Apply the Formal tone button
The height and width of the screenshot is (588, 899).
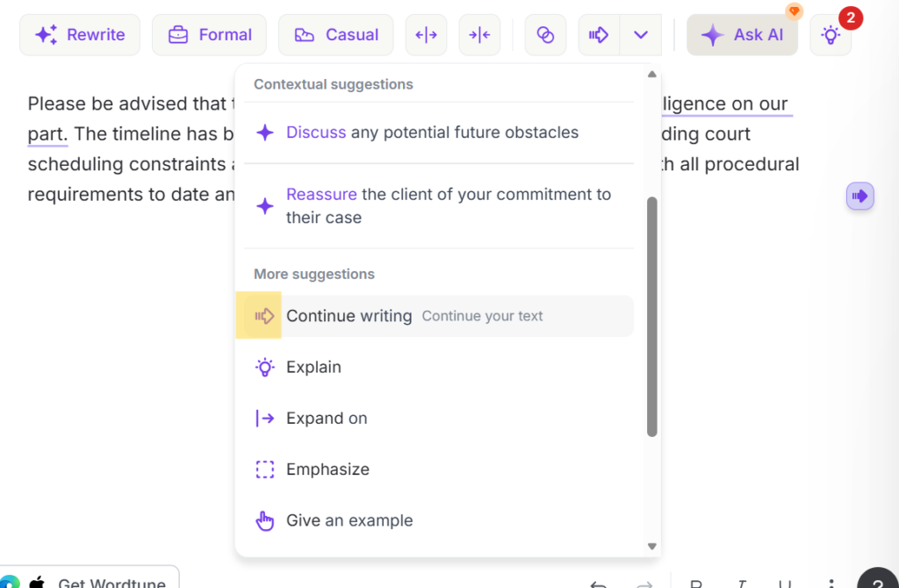point(209,35)
